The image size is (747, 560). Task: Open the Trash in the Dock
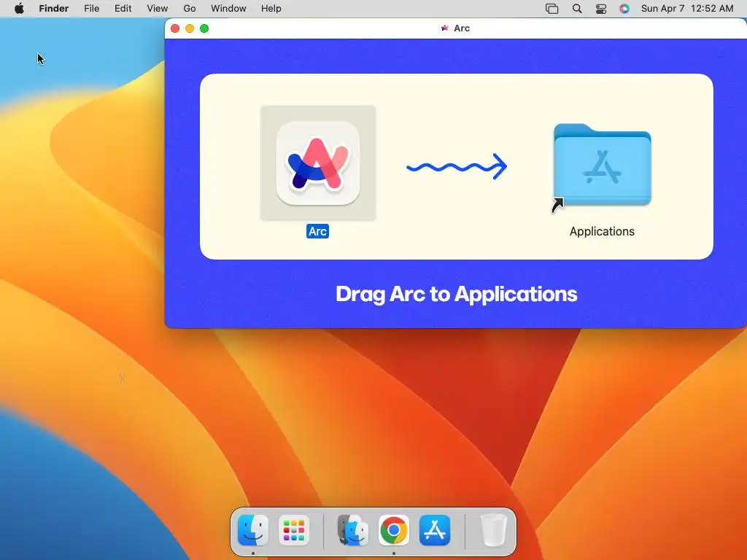(494, 530)
